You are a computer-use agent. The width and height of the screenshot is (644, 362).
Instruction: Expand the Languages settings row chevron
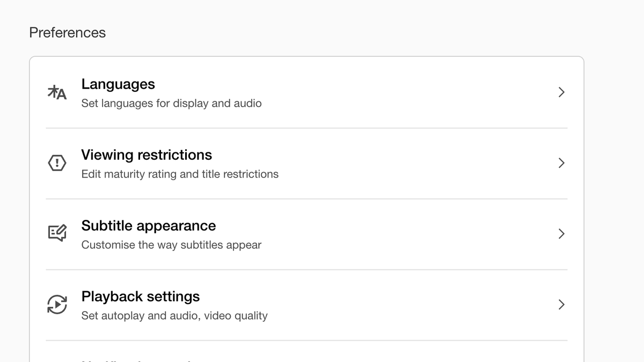click(x=561, y=92)
